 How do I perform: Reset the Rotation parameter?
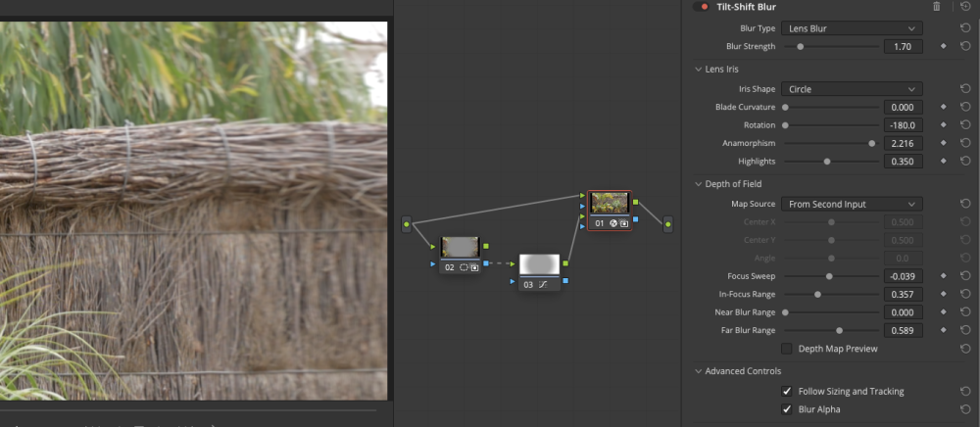pyautogui.click(x=965, y=125)
